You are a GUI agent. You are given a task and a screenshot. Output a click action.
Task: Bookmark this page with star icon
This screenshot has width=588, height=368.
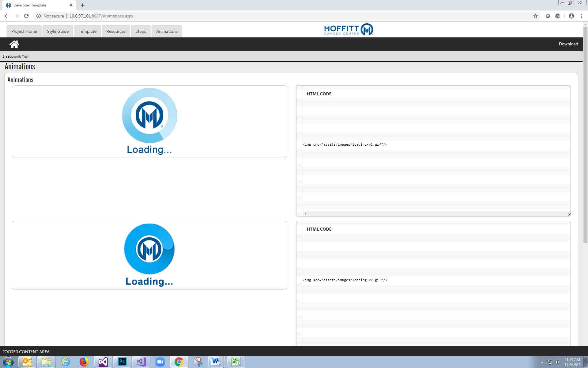(535, 16)
